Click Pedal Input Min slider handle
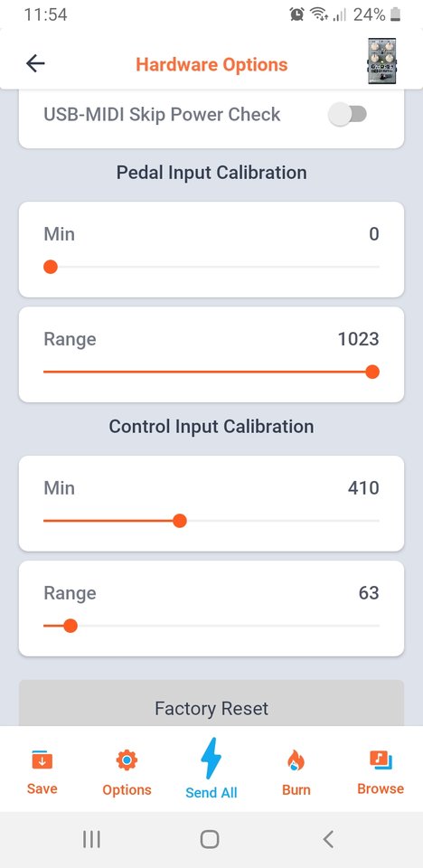Screen dimensions: 423x868 tap(51, 268)
